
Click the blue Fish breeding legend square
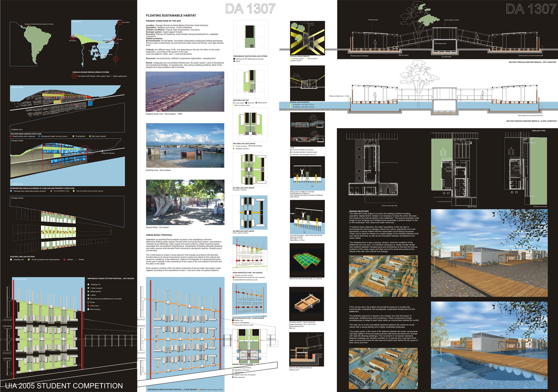(x=88, y=309)
